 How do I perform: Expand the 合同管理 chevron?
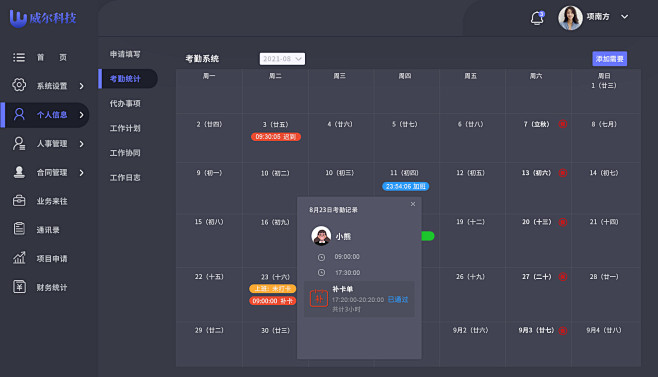pyautogui.click(x=81, y=173)
